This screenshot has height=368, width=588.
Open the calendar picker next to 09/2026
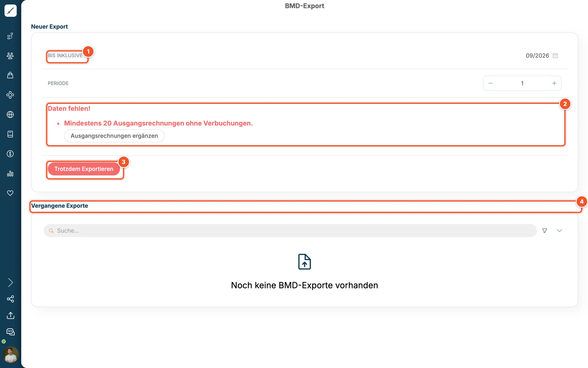(555, 56)
